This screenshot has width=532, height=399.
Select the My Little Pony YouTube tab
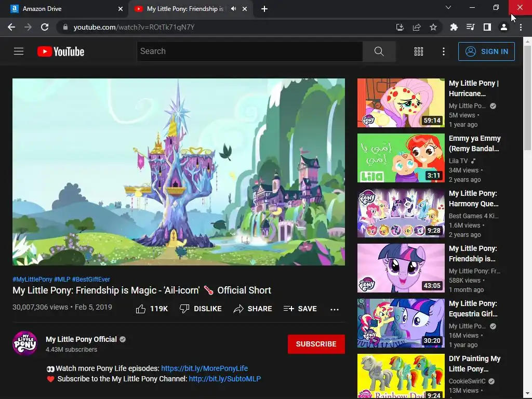[185, 9]
